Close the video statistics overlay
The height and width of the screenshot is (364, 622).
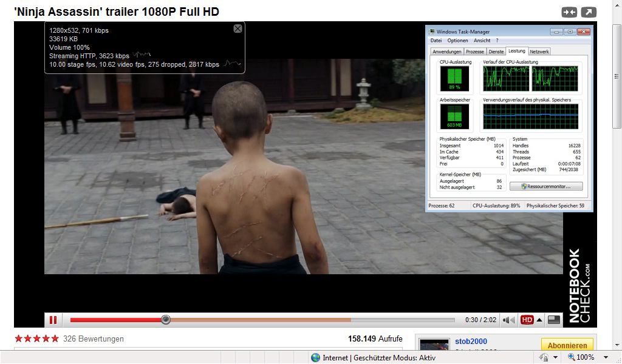238,29
